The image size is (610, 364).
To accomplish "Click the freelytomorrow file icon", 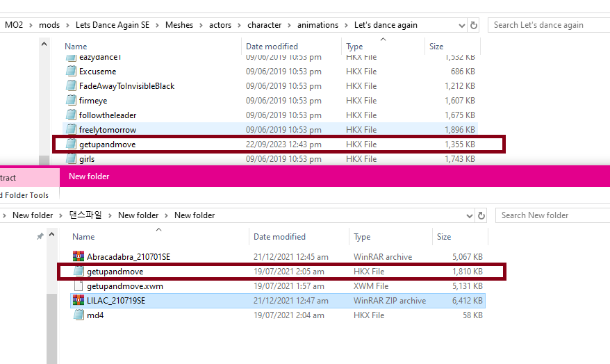I will [71, 129].
